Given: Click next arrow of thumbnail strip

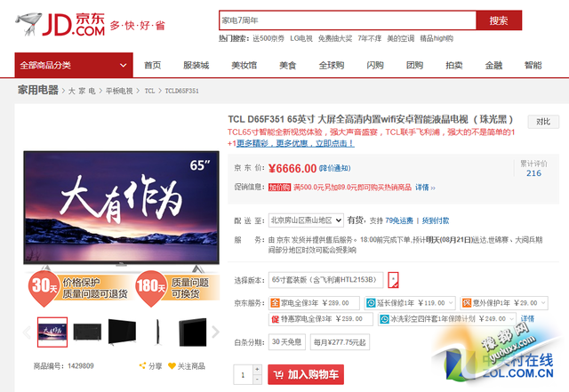Looking at the screenshot, I should click(213, 332).
